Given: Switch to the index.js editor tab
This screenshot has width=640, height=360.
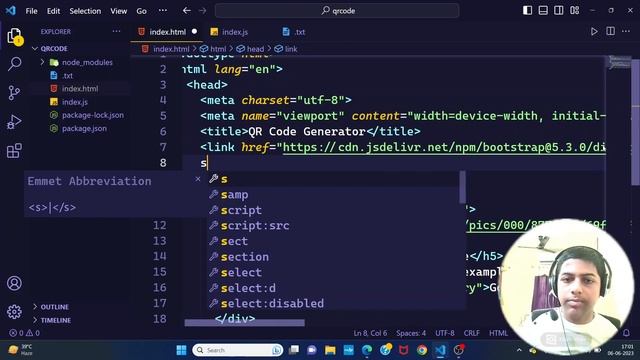Looking at the screenshot, I should [235, 32].
